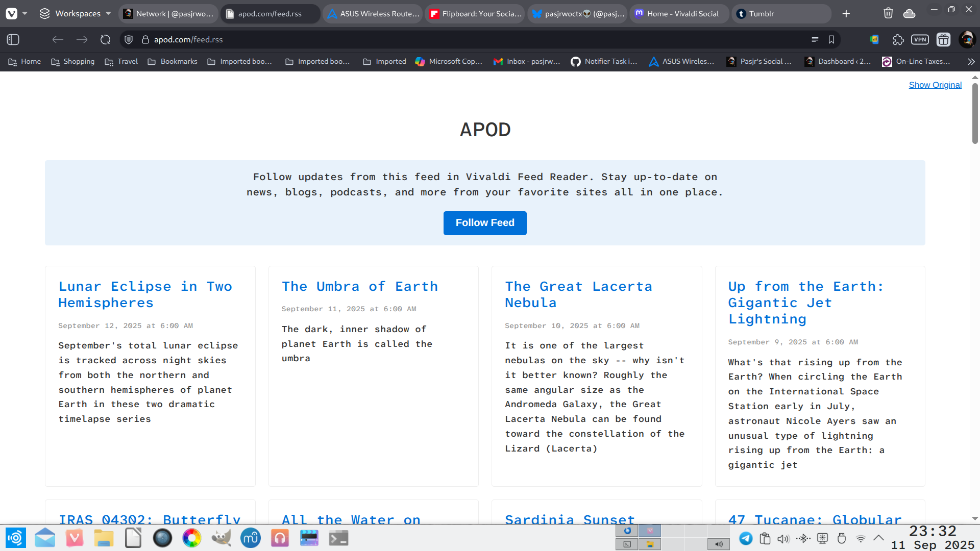Open the cloud sync icon
Screen dimensions: 980x551
909,14
